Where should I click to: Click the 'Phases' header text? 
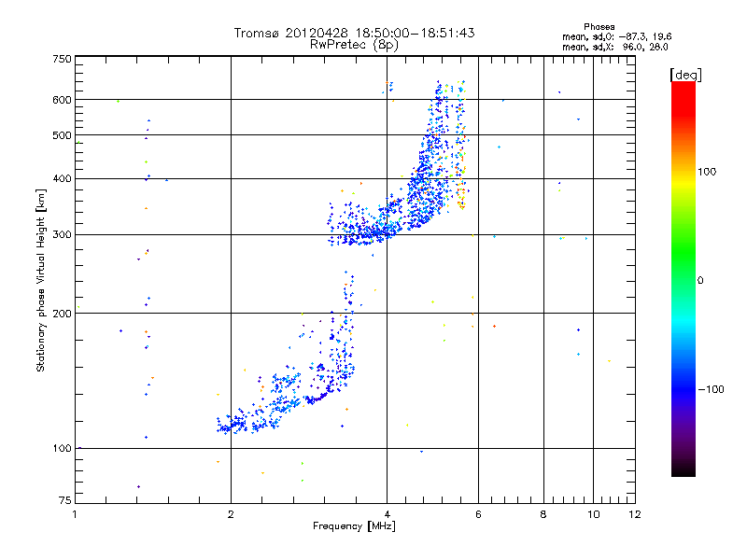pyautogui.click(x=599, y=27)
